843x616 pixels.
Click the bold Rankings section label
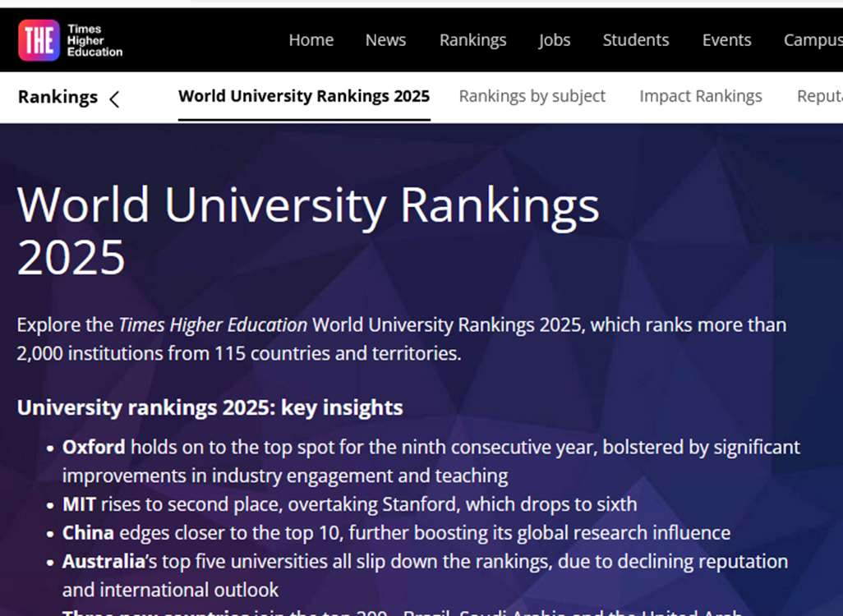58,97
